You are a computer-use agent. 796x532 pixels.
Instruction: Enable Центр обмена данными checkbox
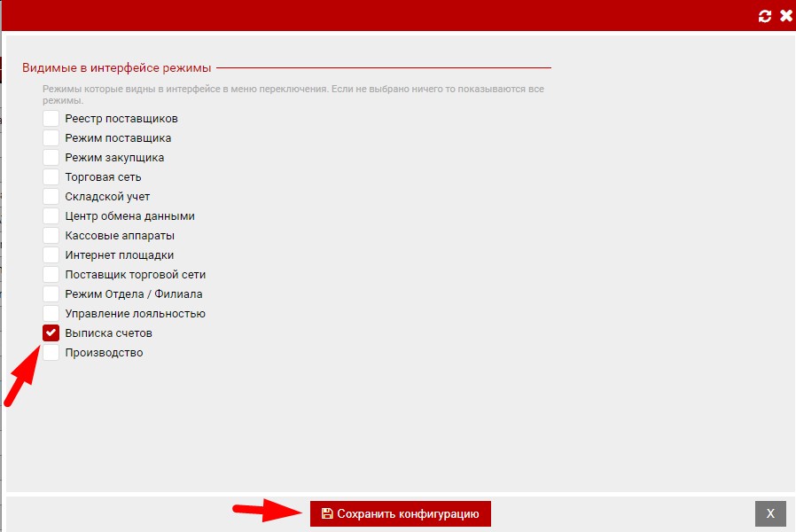point(51,215)
